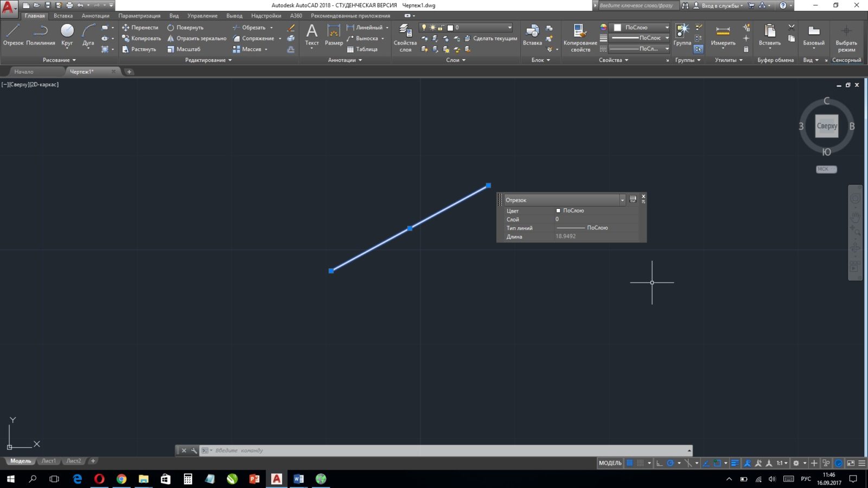
Task: Click the Повернуть (Rotate) command
Action: (185, 27)
